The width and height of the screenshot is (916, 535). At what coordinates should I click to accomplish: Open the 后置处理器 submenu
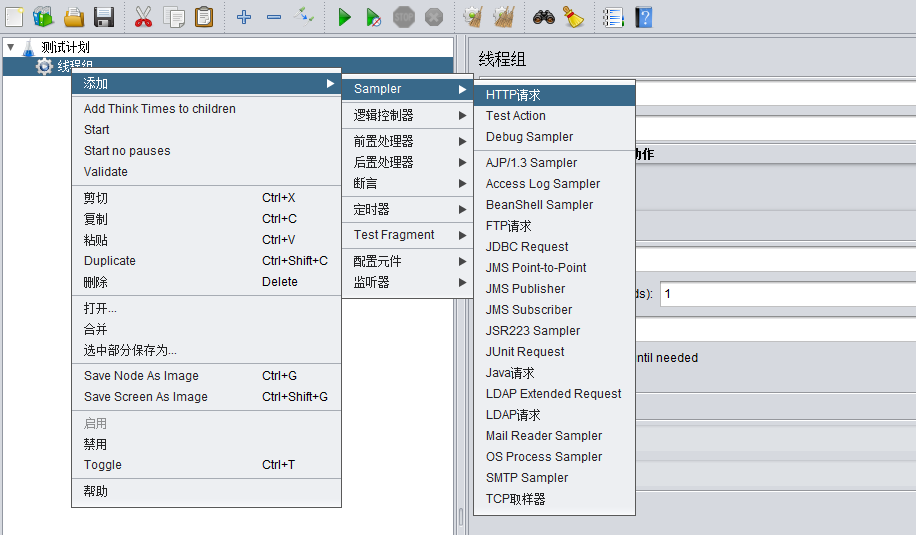coord(407,162)
